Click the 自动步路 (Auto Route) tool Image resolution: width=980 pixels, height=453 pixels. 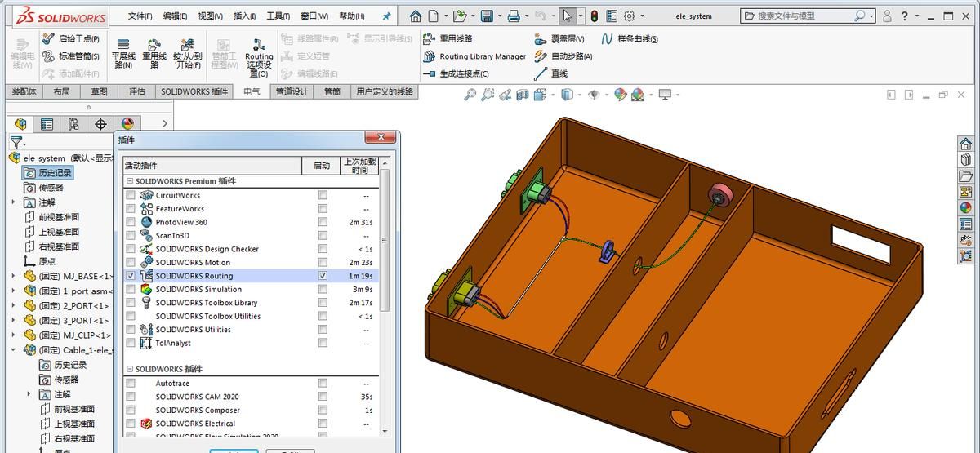pyautogui.click(x=563, y=56)
